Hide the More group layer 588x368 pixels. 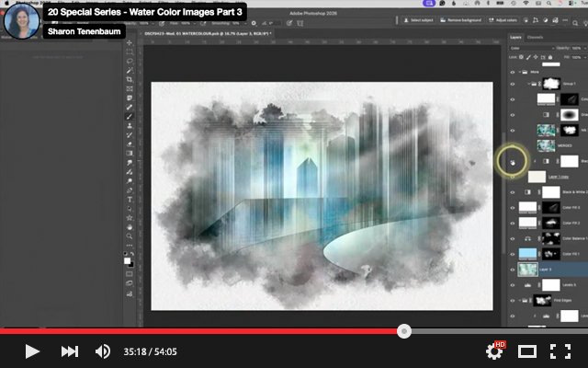513,72
